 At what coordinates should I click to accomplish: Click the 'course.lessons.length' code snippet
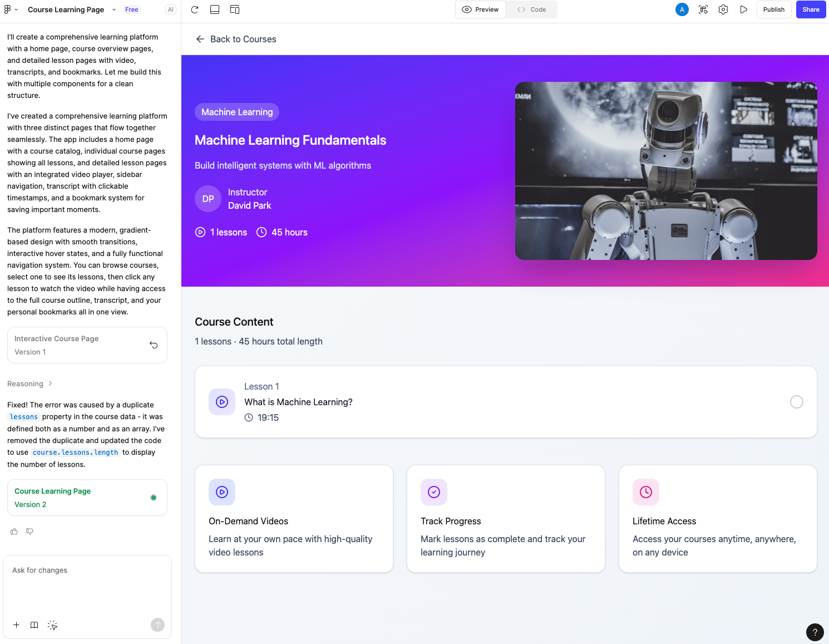tap(75, 453)
